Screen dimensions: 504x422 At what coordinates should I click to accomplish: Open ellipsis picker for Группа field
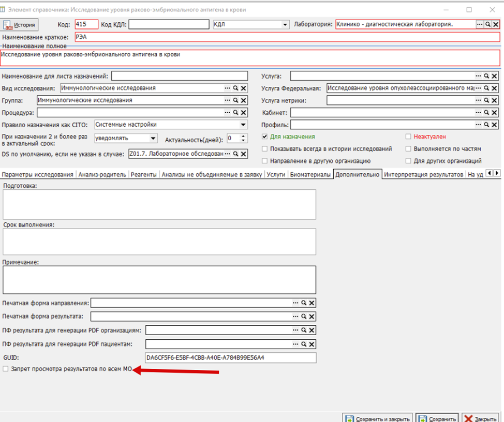pyautogui.click(x=227, y=100)
